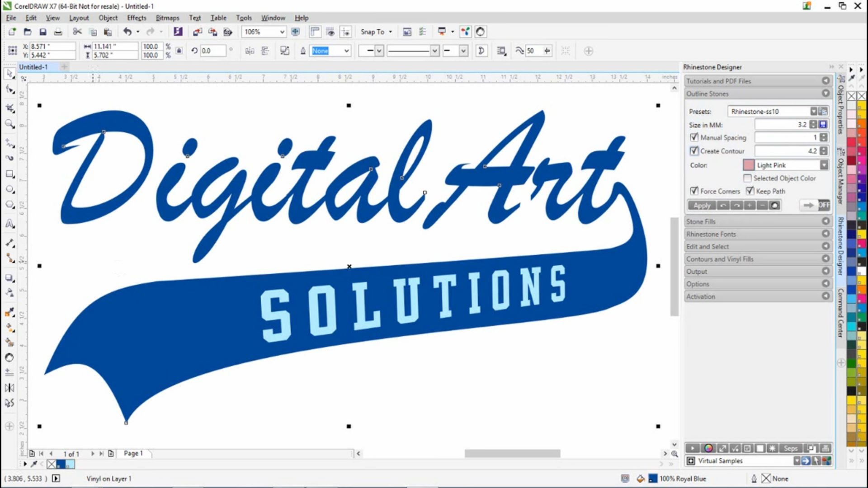868x488 pixels.
Task: Undo the last action
Action: (x=127, y=32)
